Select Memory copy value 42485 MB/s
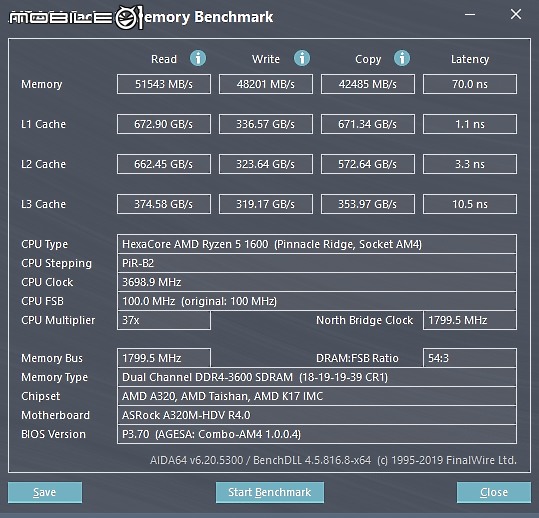This screenshot has width=539, height=518. 368,84
